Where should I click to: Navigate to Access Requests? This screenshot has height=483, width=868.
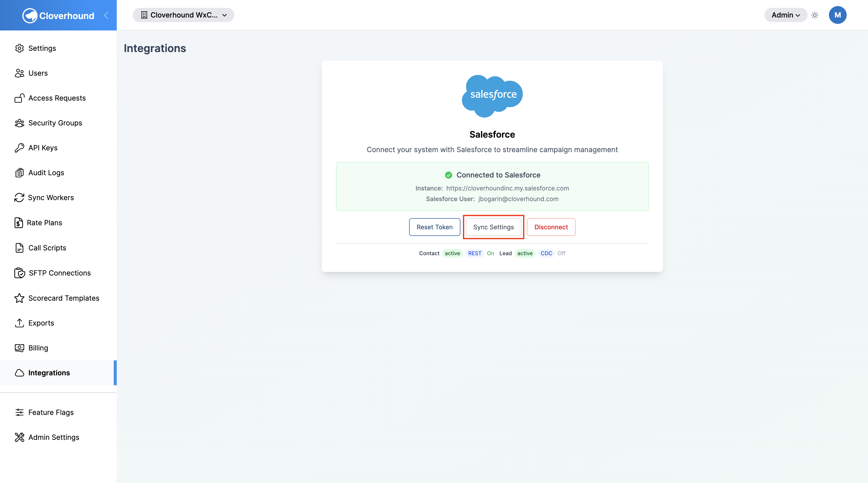coord(58,98)
